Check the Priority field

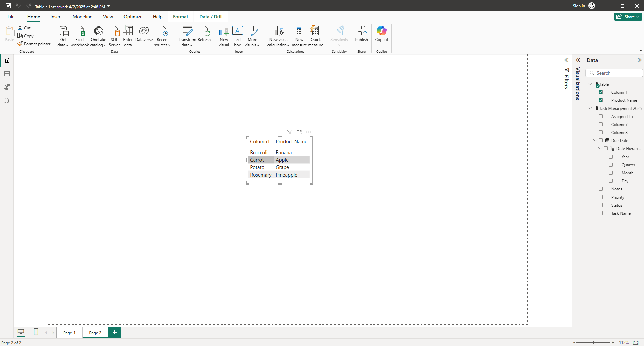(x=601, y=197)
